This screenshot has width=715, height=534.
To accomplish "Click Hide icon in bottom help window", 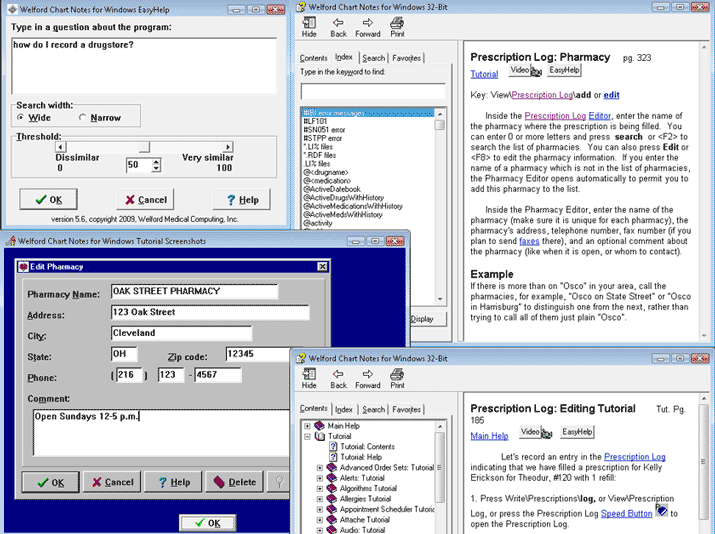I will (x=309, y=374).
